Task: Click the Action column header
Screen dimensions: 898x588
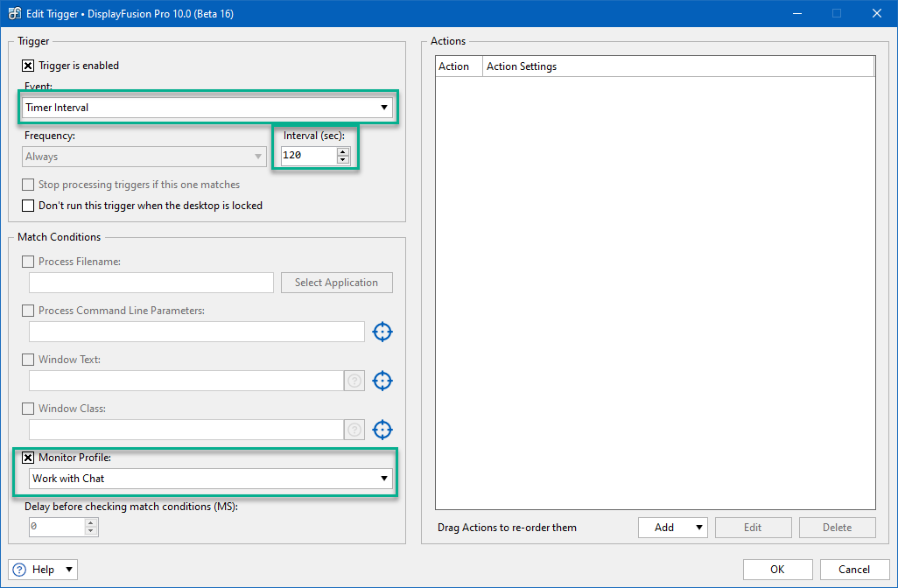Action: pos(460,66)
